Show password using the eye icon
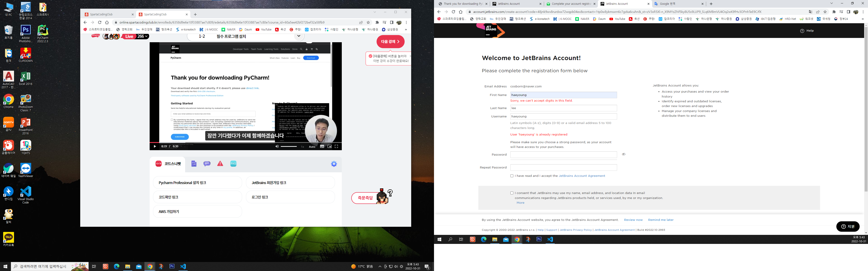868x271 pixels. (x=624, y=154)
